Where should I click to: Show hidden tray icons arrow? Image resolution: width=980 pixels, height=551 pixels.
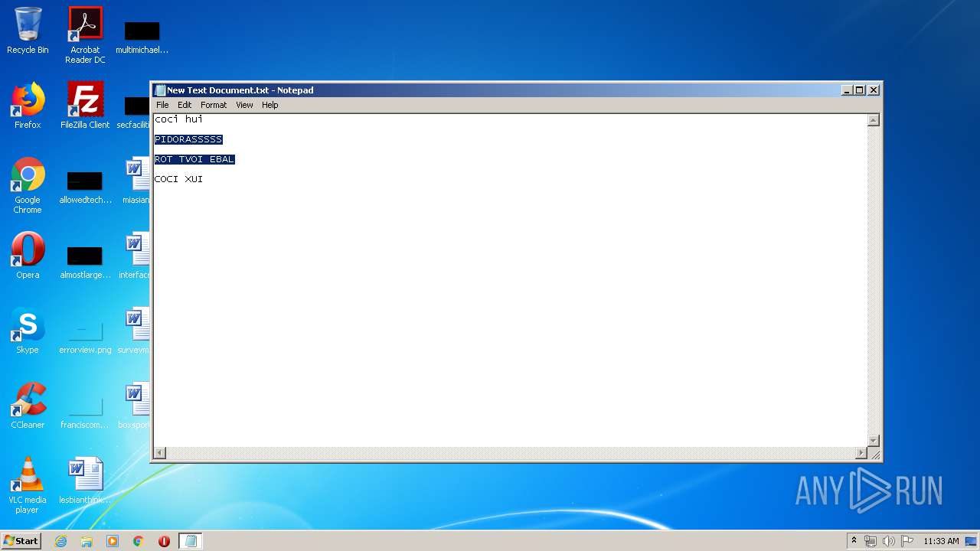pyautogui.click(x=854, y=541)
